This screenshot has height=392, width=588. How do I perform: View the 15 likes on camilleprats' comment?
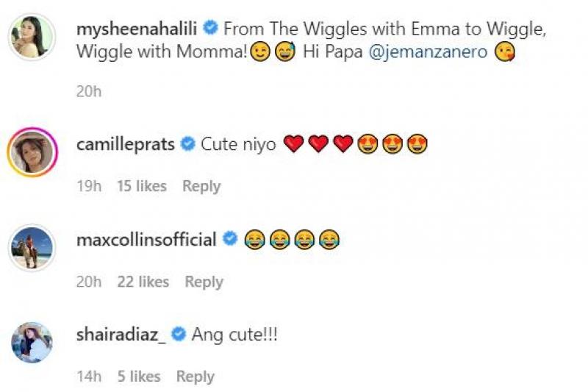pyautogui.click(x=142, y=186)
